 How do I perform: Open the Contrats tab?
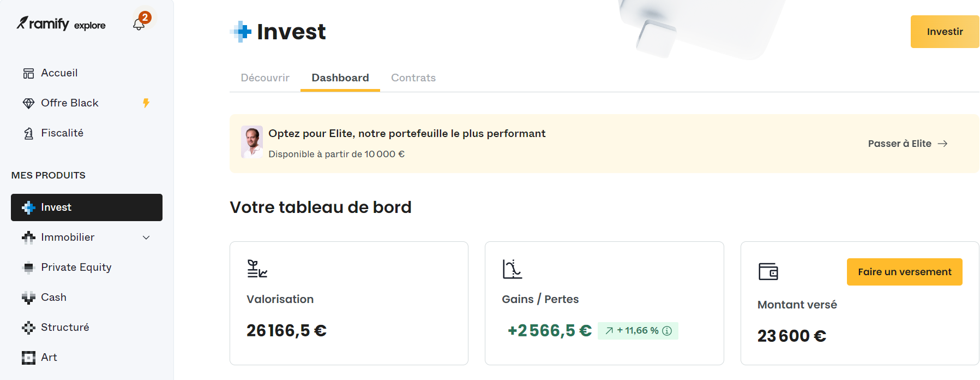pyautogui.click(x=413, y=78)
